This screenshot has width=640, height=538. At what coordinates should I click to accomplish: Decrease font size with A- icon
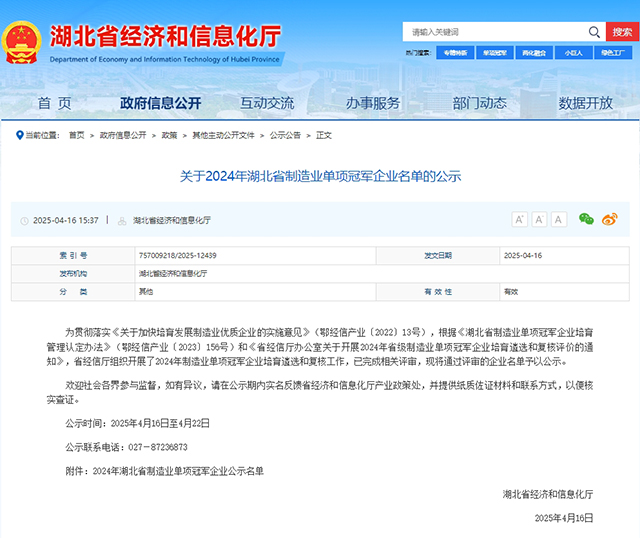click(559, 219)
